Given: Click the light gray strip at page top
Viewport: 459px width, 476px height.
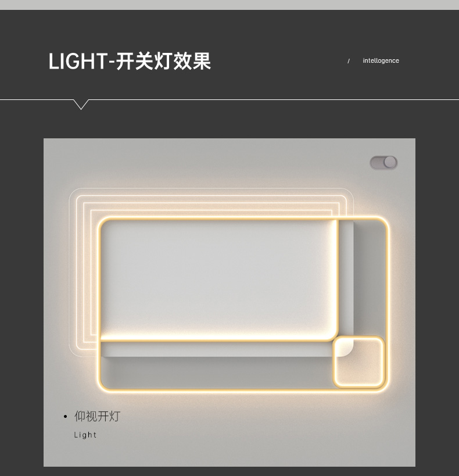Looking at the screenshot, I should (229, 5).
